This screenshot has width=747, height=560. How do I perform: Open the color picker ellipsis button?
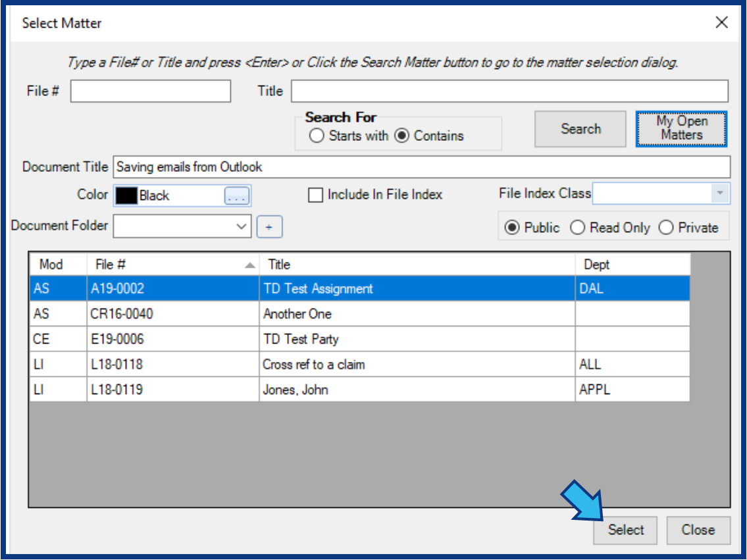(237, 195)
